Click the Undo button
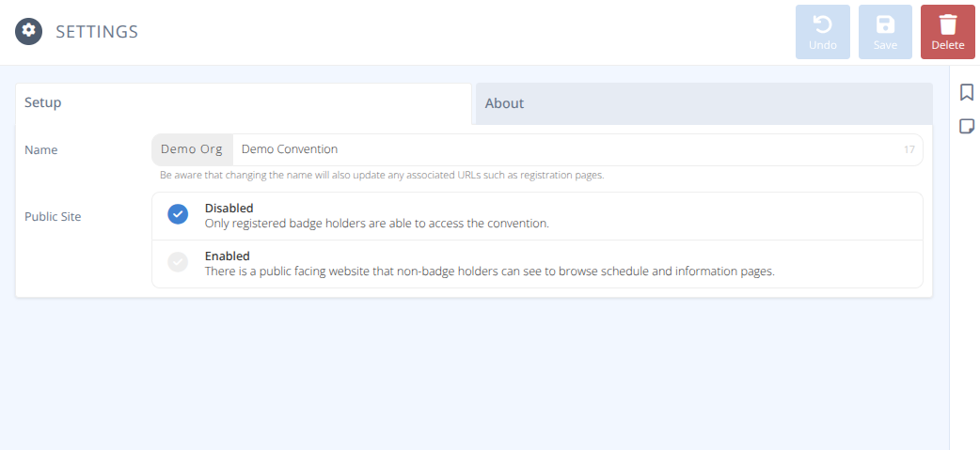 [823, 33]
